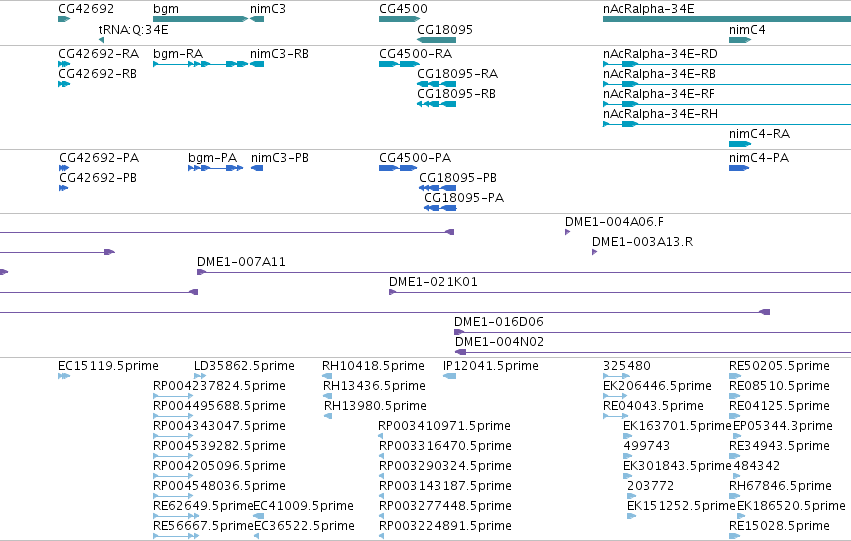Click the nAcRalpha-34E gene label
The width and height of the screenshot is (851, 541).
[649, 9]
